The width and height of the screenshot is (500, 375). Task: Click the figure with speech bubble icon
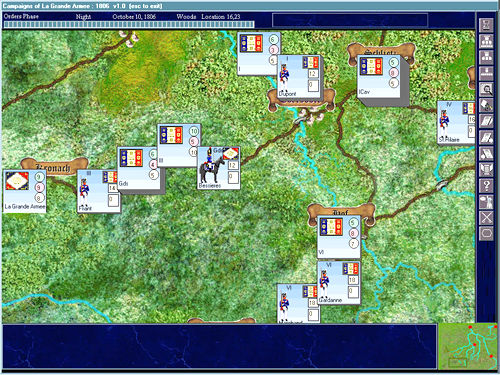[x=486, y=202]
